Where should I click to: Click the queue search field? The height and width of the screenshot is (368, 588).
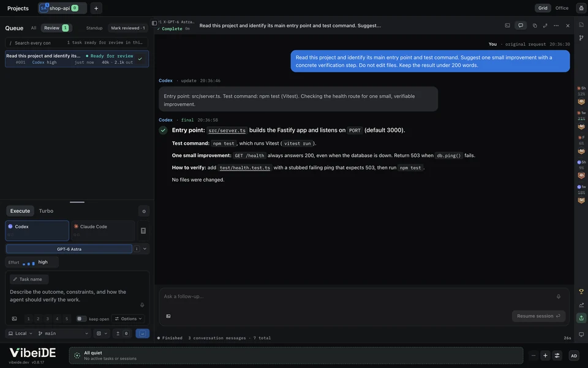tap(77, 43)
